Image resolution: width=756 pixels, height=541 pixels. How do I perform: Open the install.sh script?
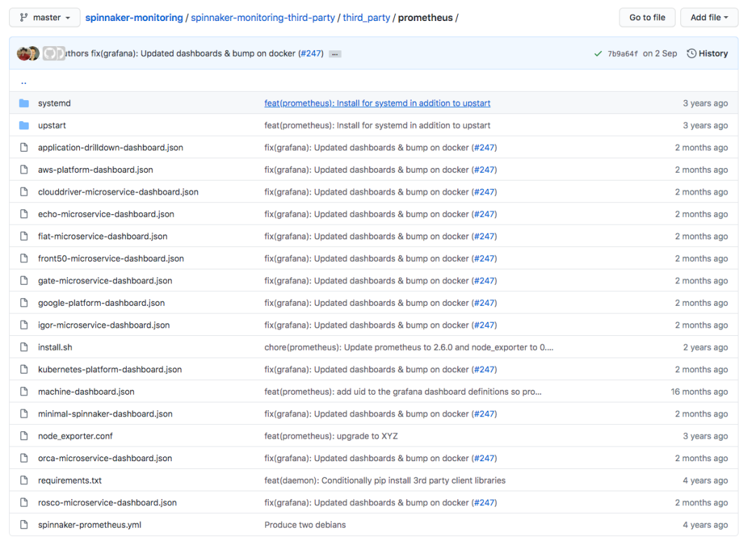55,347
